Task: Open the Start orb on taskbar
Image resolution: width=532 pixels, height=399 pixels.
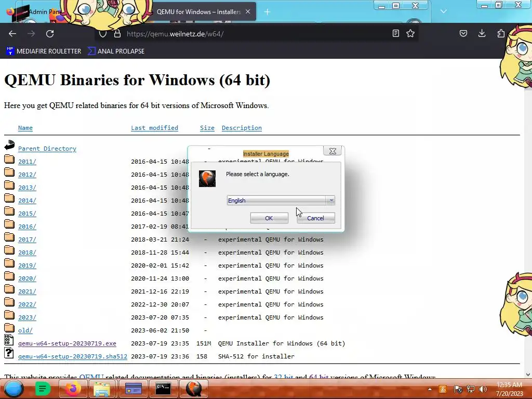Action: tap(14, 389)
